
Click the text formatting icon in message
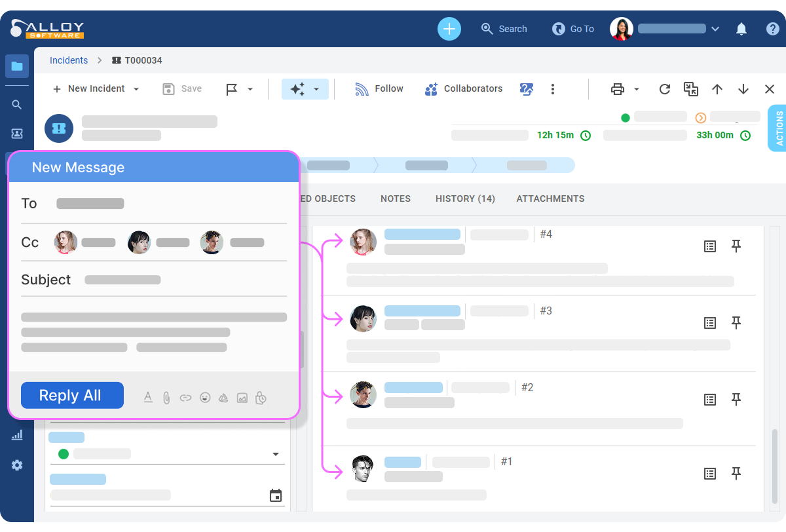[x=148, y=397]
